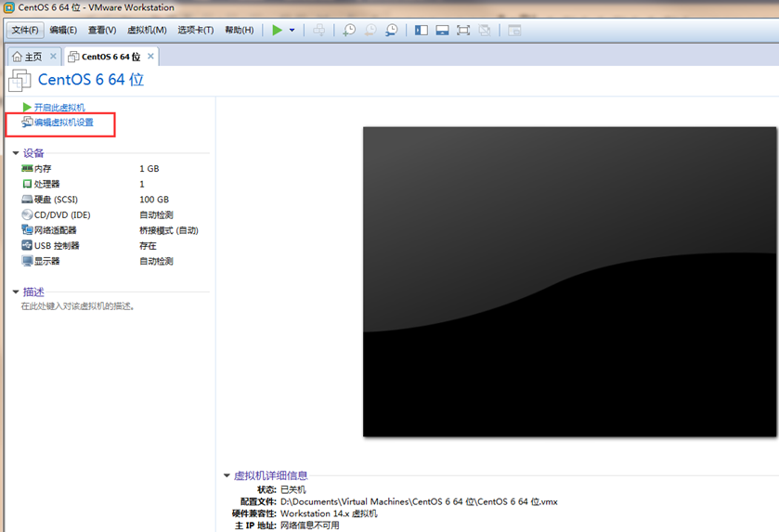Click the USB controller value 存在

click(x=148, y=246)
